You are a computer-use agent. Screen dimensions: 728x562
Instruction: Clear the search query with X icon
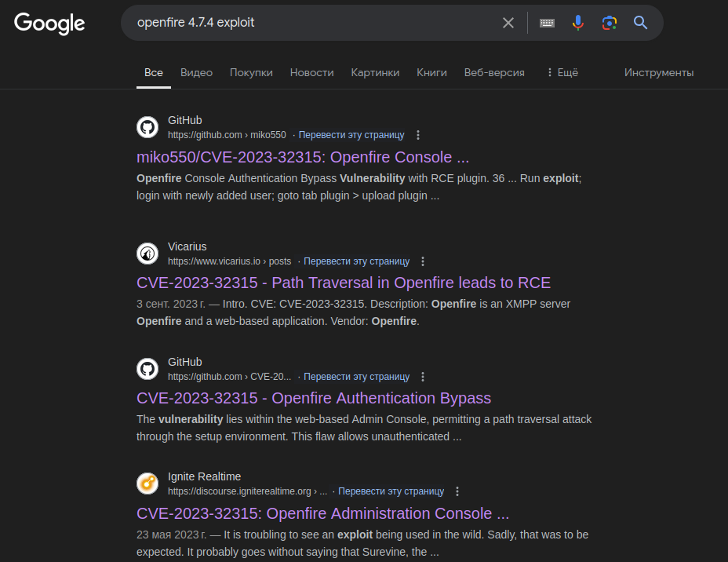click(508, 23)
